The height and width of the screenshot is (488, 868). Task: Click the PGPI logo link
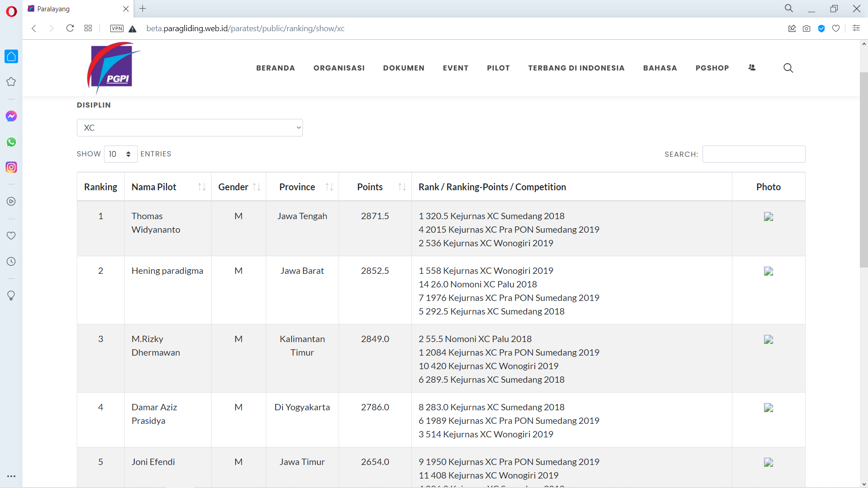click(113, 68)
